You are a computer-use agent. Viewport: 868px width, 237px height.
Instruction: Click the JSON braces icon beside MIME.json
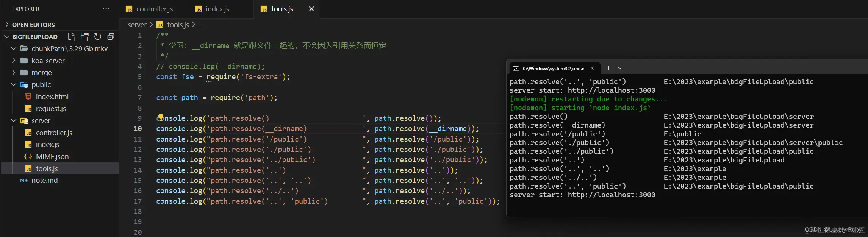click(28, 156)
